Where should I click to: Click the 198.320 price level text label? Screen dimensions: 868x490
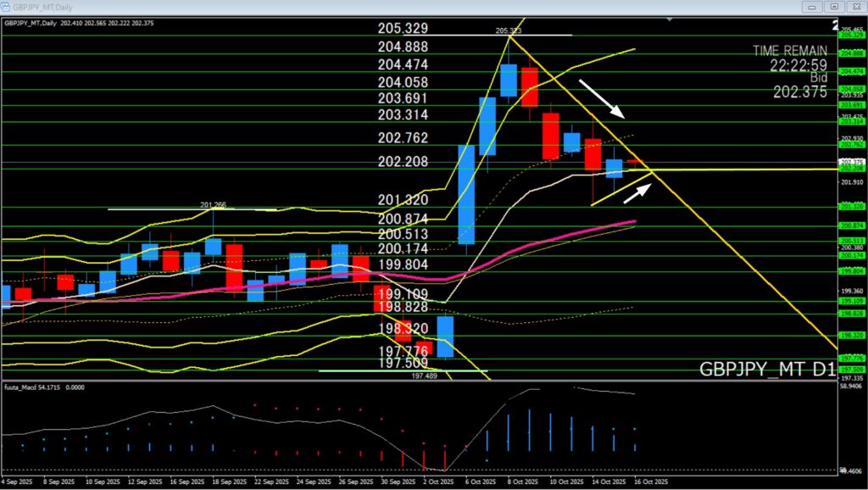(x=403, y=328)
